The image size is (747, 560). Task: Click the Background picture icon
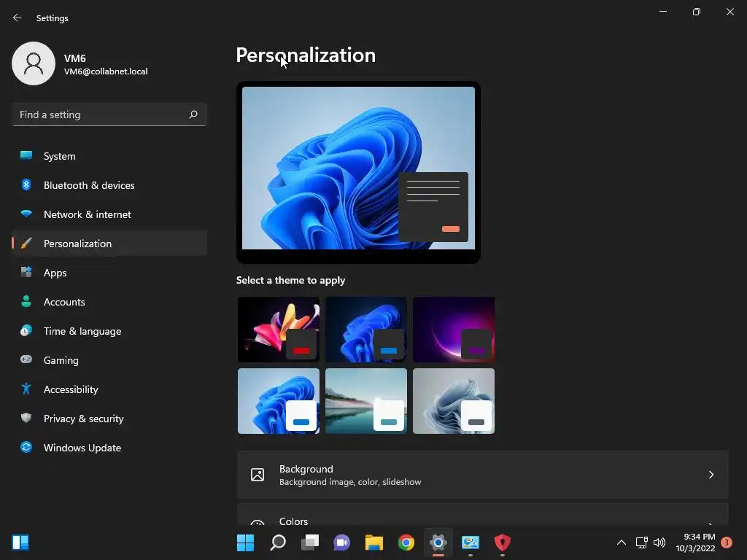tap(258, 475)
